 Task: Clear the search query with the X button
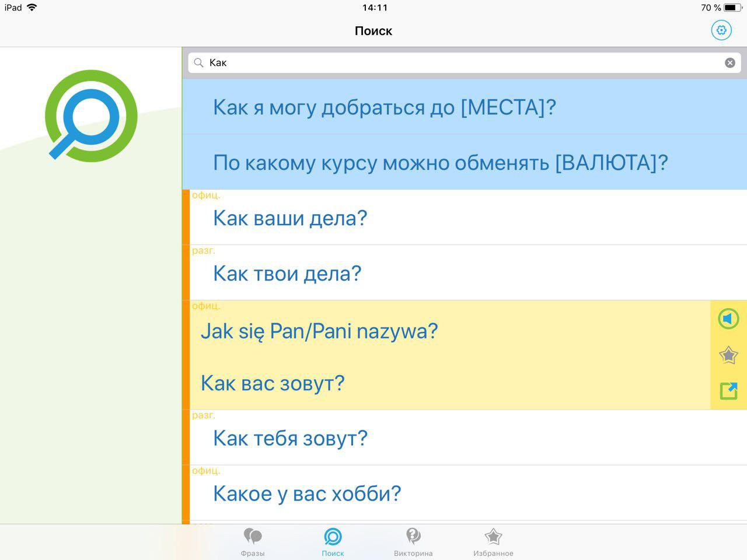[x=730, y=62]
